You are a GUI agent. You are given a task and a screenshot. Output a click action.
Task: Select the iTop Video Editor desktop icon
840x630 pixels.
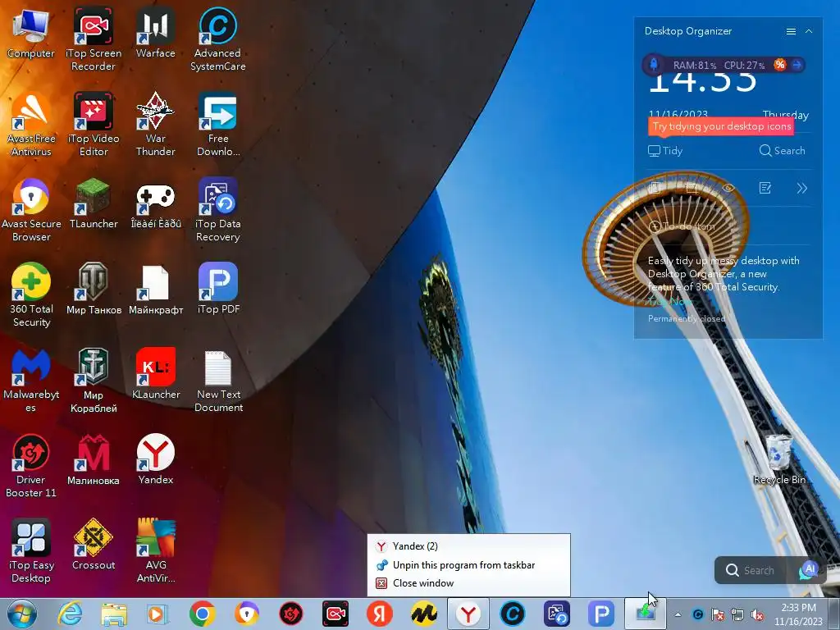pyautogui.click(x=94, y=125)
